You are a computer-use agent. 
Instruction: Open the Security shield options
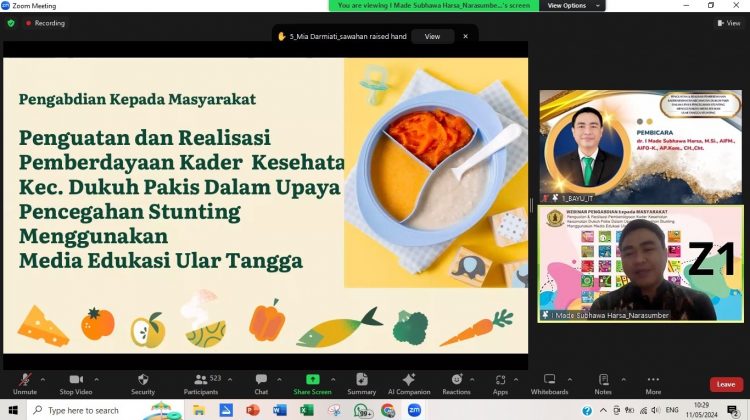click(143, 383)
